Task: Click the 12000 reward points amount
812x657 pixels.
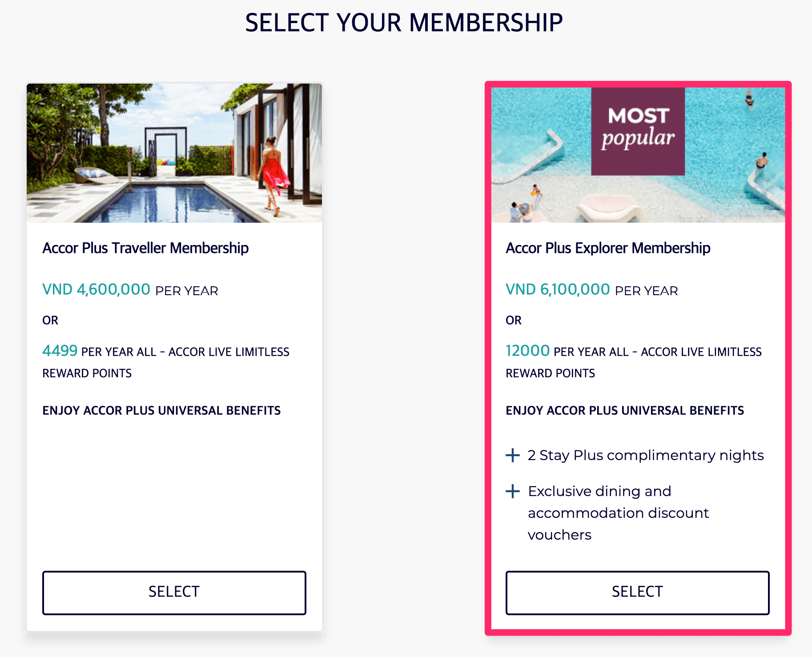Action: pos(527,351)
